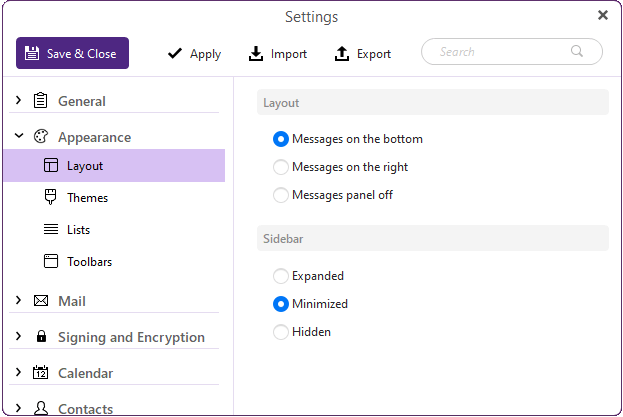Click the Import download icon
This screenshot has width=623, height=417.
click(256, 54)
